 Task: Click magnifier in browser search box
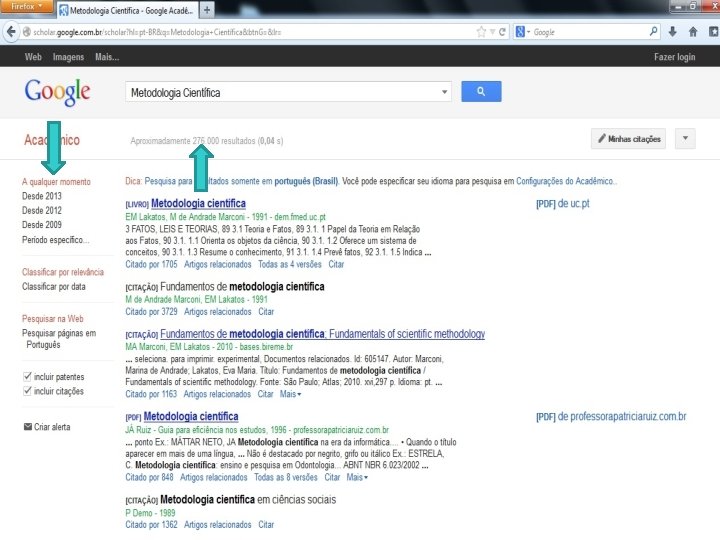coord(653,32)
